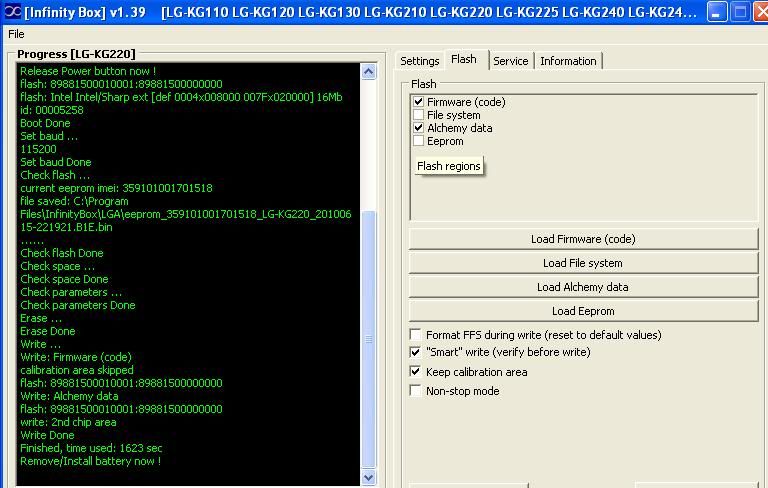Click log line 'Release Power button now !'

tap(88, 71)
